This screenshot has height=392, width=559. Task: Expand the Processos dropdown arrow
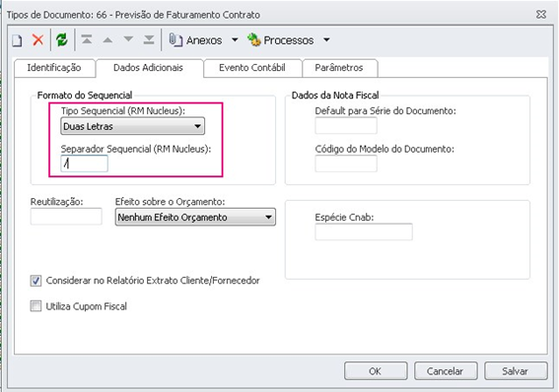pyautogui.click(x=326, y=39)
